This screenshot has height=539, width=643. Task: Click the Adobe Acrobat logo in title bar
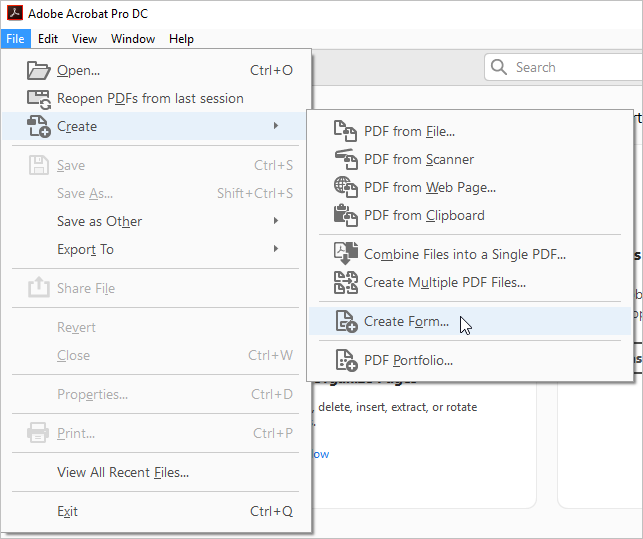15,13
